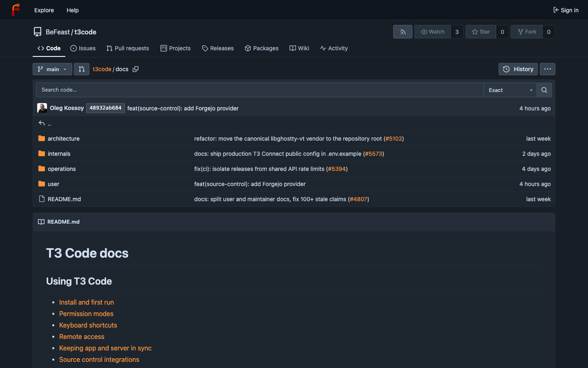
Task: Go to the Releases tab
Action: tap(218, 48)
